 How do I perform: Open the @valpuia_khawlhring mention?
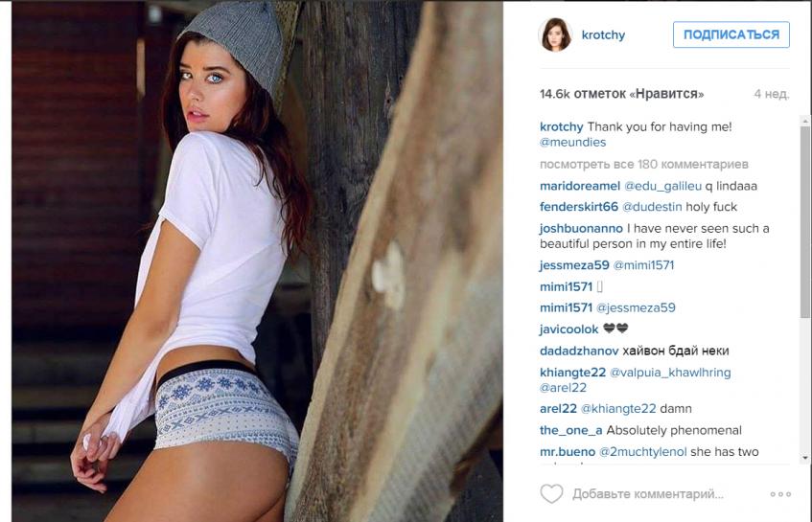pyautogui.click(x=670, y=373)
